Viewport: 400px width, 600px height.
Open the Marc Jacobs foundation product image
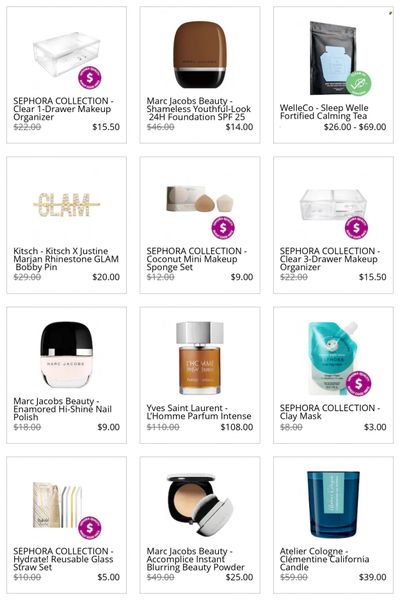click(x=199, y=55)
